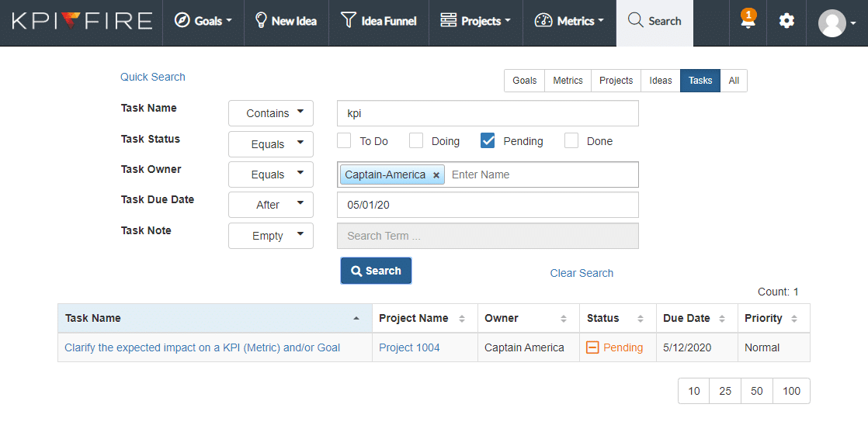Expand the Task Due Date After dropdown
The width and height of the screenshot is (868, 425).
point(271,205)
